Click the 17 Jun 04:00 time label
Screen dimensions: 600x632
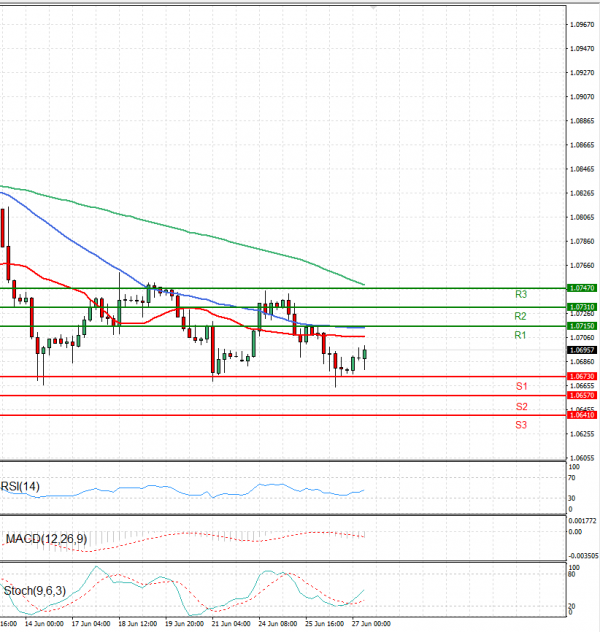coord(91,624)
